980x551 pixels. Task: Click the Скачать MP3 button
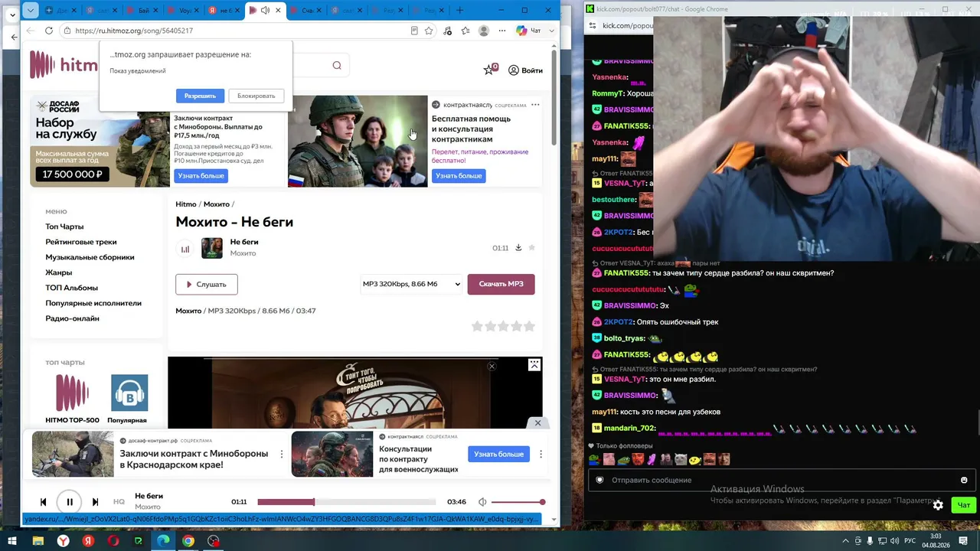coord(501,284)
